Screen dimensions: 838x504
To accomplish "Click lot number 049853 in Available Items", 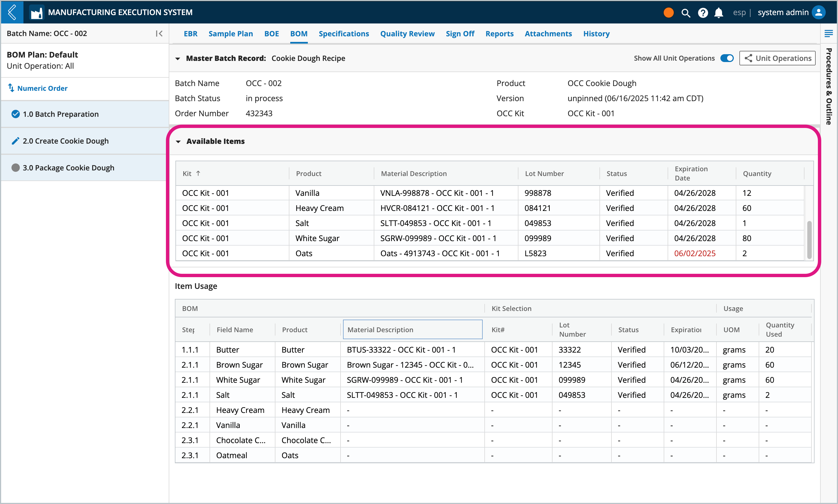I will (537, 223).
